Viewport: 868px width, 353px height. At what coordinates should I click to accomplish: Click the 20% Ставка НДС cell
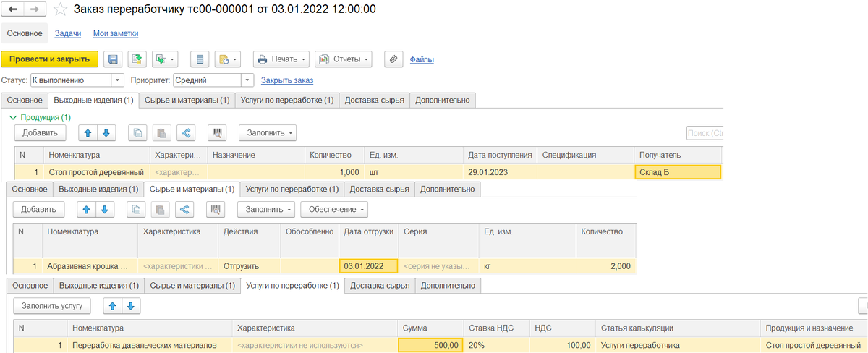pyautogui.click(x=497, y=346)
